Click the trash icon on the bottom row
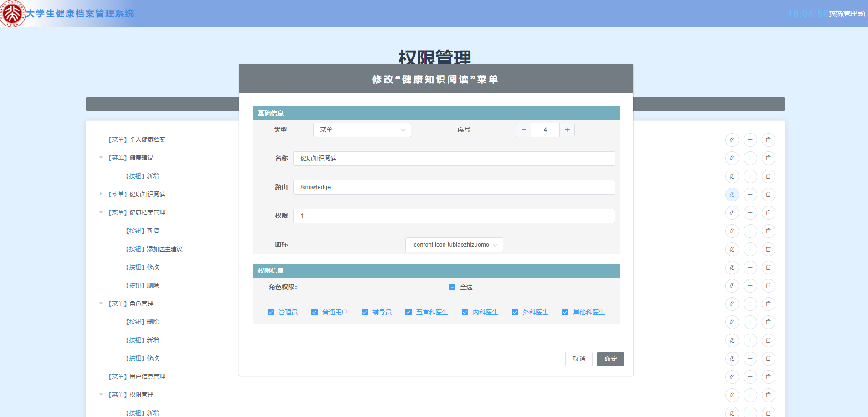The image size is (868, 417). [768, 412]
